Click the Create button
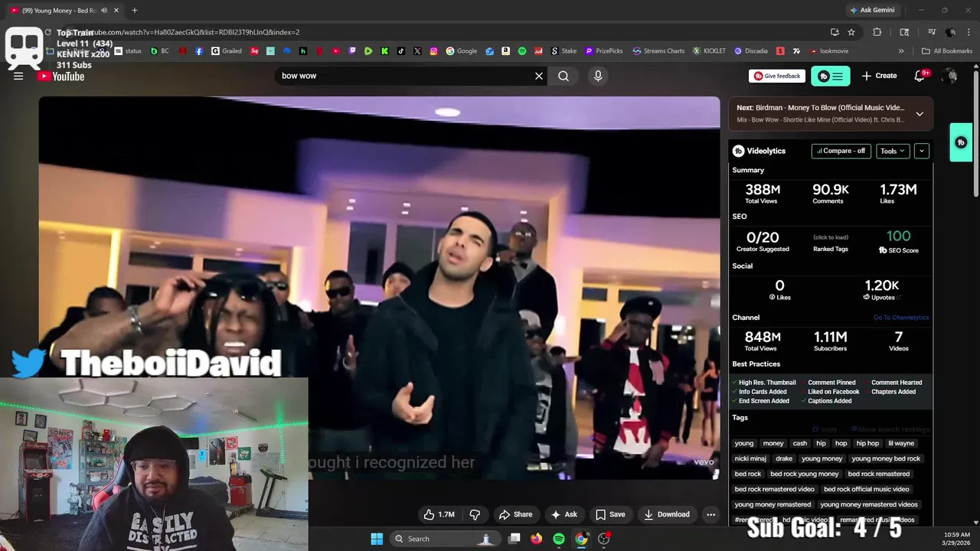 pos(879,76)
